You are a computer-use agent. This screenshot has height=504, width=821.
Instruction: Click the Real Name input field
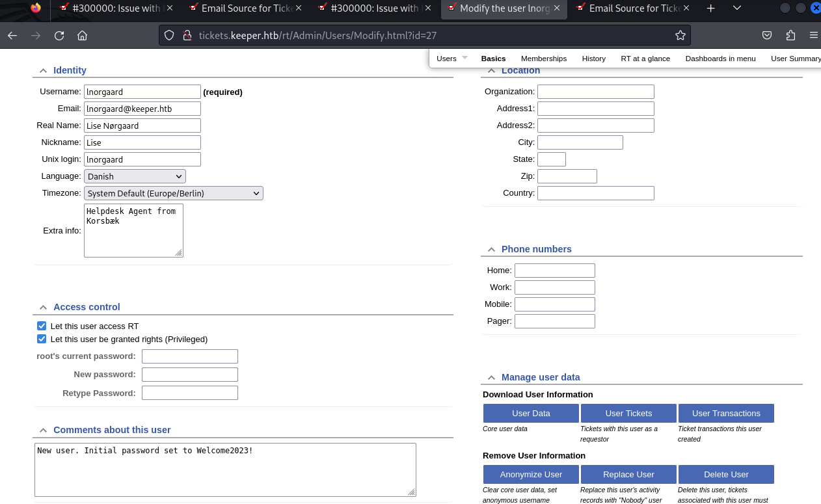(x=142, y=126)
